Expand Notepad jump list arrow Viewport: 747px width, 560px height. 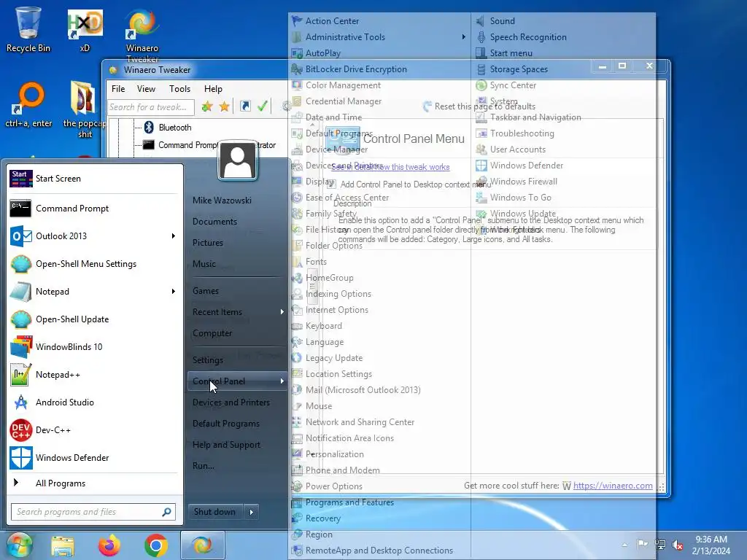coord(174,292)
